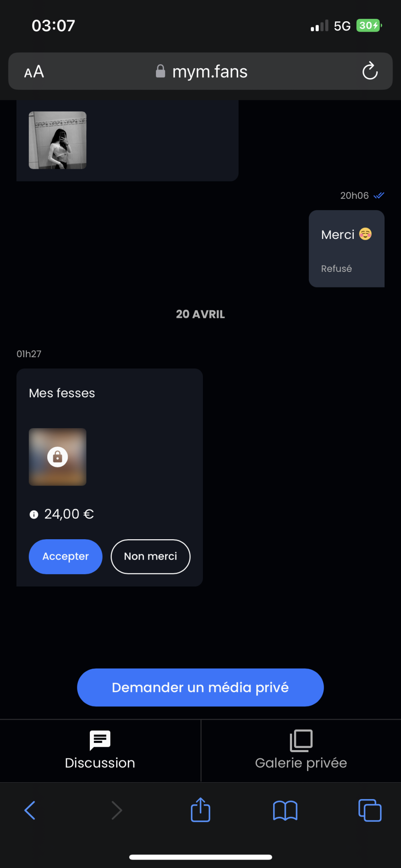Screen dimensions: 401x868
Task: Show open tabs overview icon
Action: [370, 810]
